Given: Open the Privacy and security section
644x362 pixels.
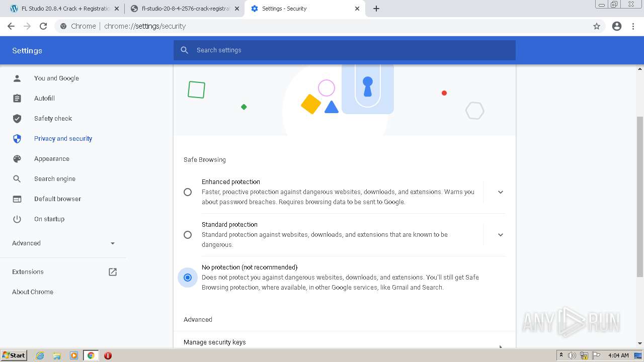Looking at the screenshot, I should [63, 139].
